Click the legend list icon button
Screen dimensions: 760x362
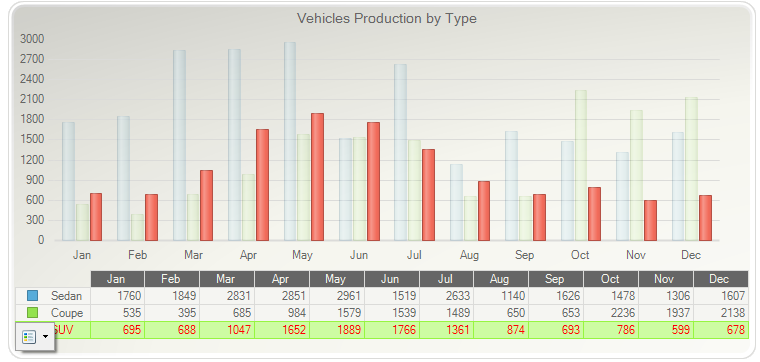pyautogui.click(x=29, y=337)
